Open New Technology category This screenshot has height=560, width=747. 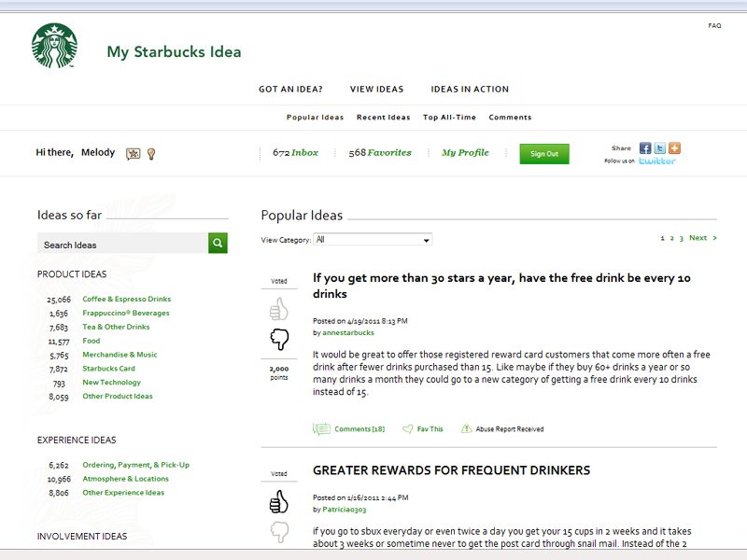point(111,383)
